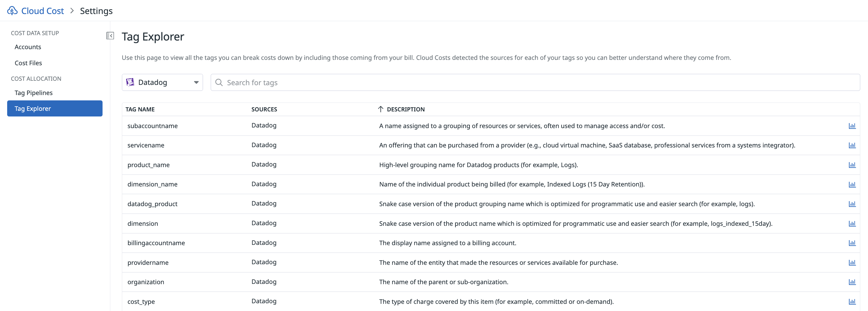
Task: Open chart for datadog_product tag
Action: (x=852, y=204)
